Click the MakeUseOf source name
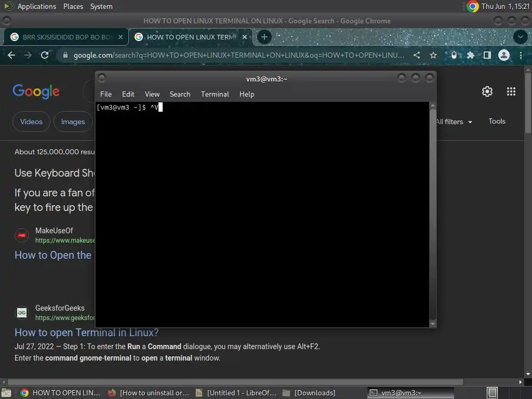 [x=54, y=230]
